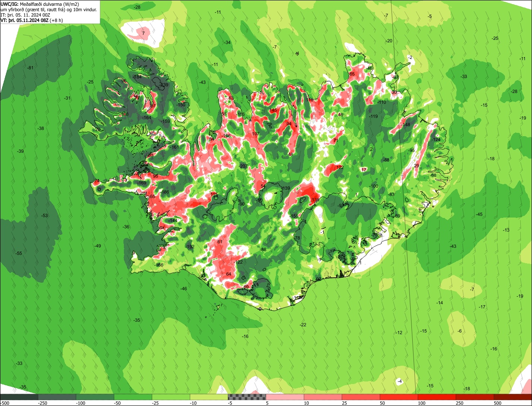This screenshot has height=406, width=532.
Task: Click the ocean value '-13'
Action: pos(506,230)
